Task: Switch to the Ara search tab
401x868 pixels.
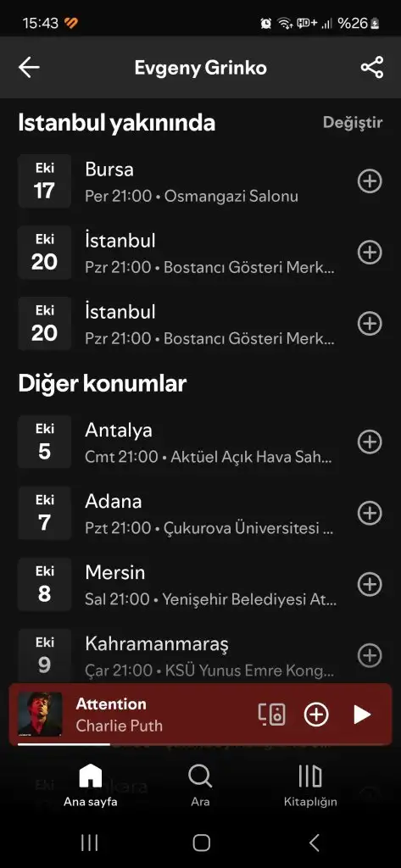Action: pos(200,785)
